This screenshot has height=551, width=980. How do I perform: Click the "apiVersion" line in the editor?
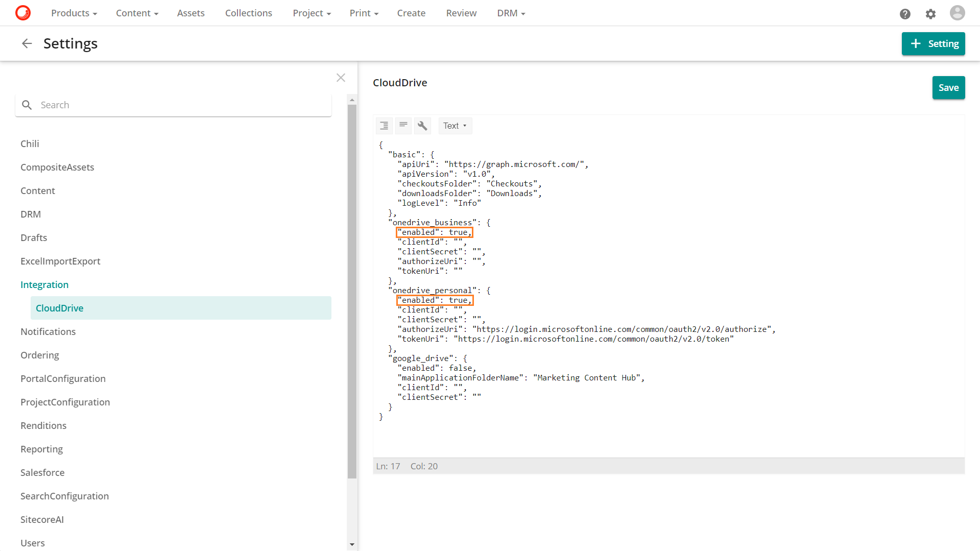click(x=446, y=174)
